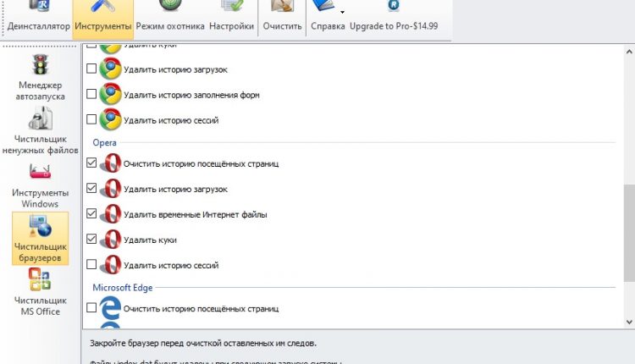This screenshot has width=635, height=364.
Task: Check Opera Удалить историю сессий box
Action: point(91,264)
